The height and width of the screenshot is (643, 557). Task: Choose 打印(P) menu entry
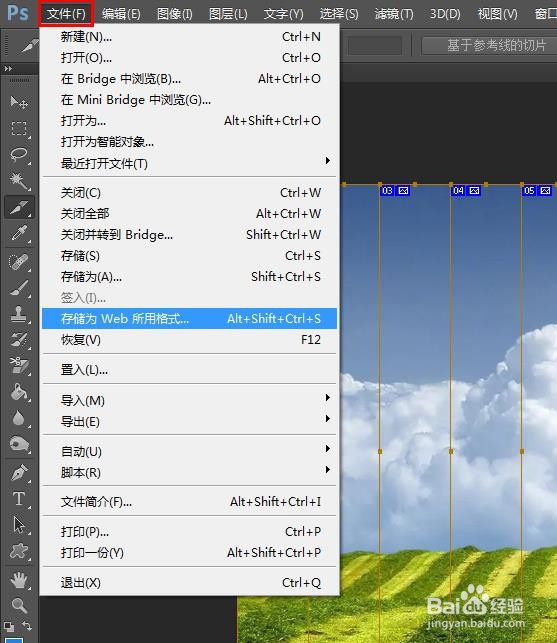(189, 531)
